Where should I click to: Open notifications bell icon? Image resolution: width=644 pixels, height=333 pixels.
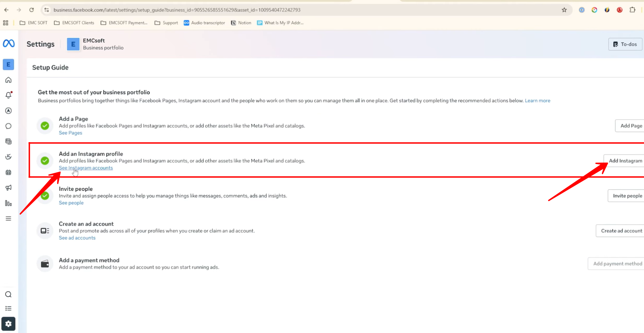[8, 95]
